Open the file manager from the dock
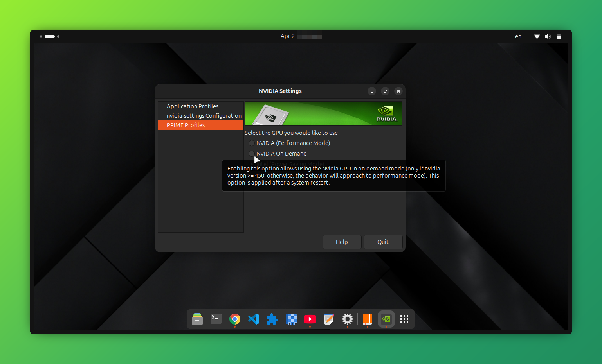 [x=197, y=319]
